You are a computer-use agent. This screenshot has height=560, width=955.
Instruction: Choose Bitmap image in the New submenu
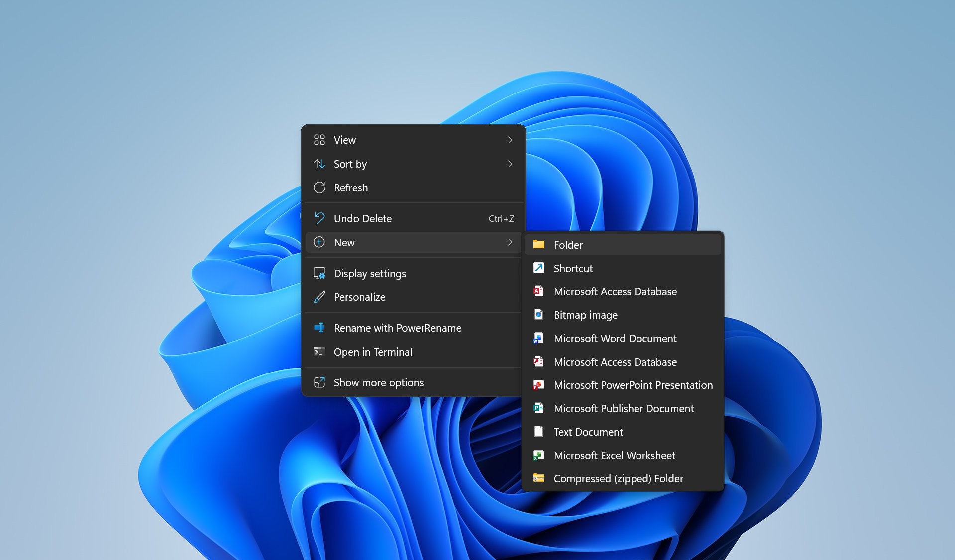pyautogui.click(x=623, y=315)
